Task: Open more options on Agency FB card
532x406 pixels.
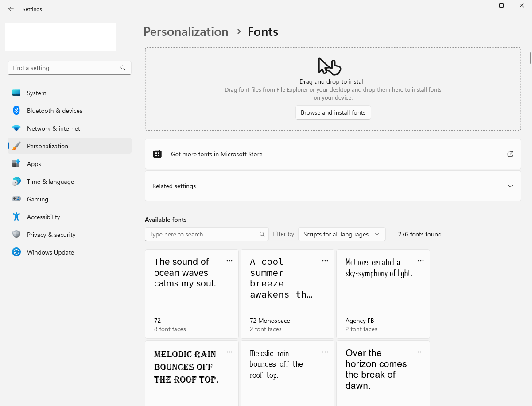Action: tap(421, 261)
